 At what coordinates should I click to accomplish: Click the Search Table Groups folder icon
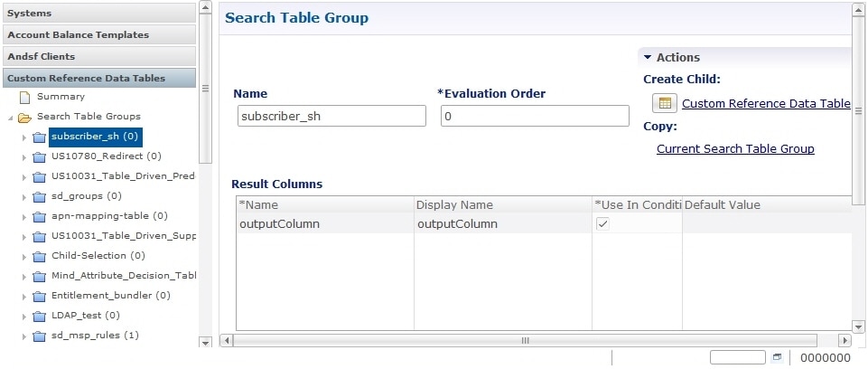point(24,118)
